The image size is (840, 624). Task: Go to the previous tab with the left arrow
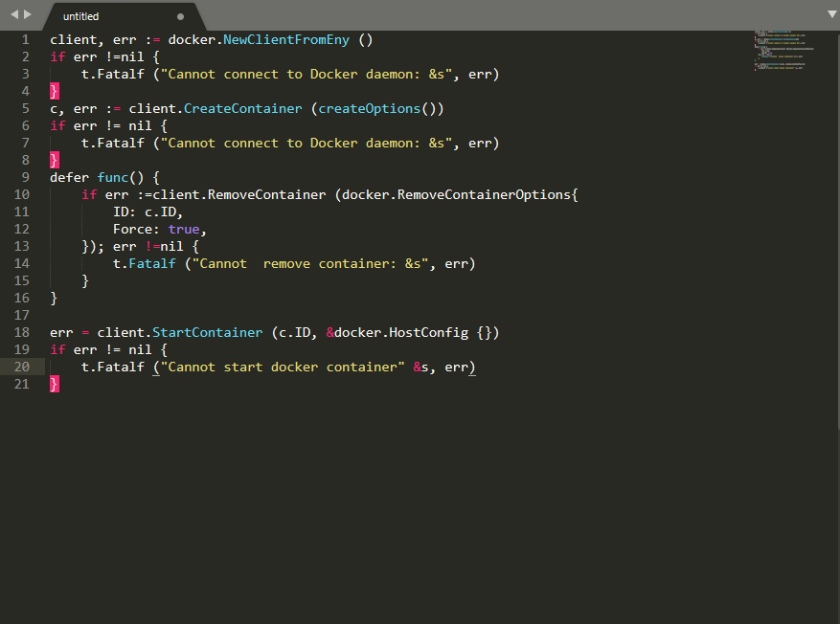coord(14,14)
